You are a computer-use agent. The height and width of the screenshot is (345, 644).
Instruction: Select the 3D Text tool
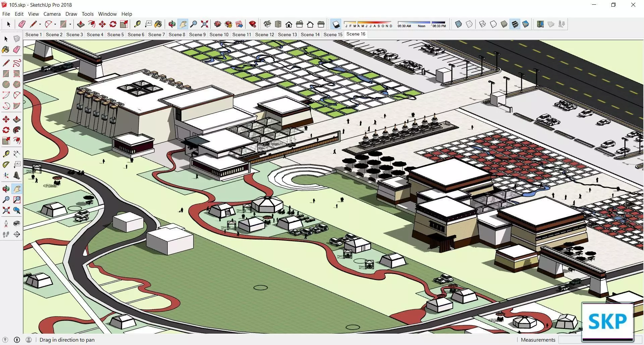coord(16,176)
